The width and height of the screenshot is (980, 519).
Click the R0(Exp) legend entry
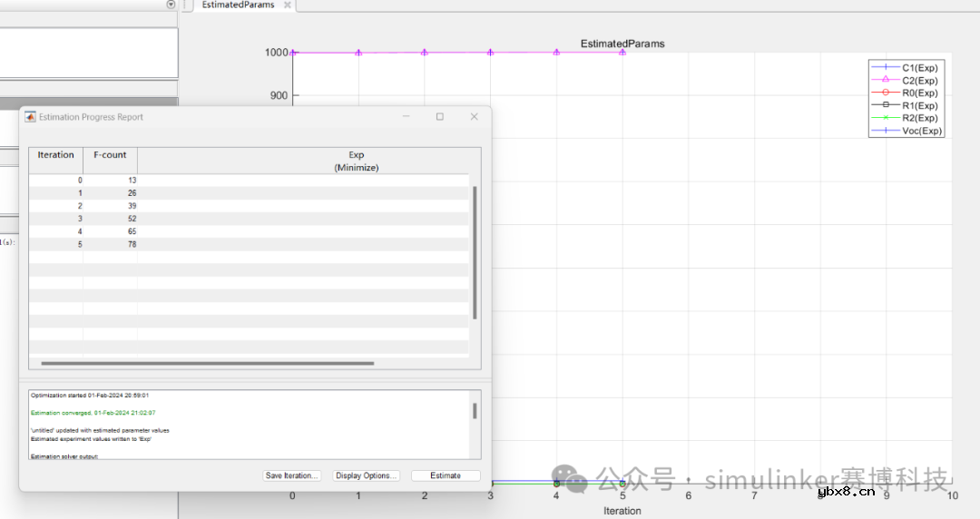[x=905, y=93]
